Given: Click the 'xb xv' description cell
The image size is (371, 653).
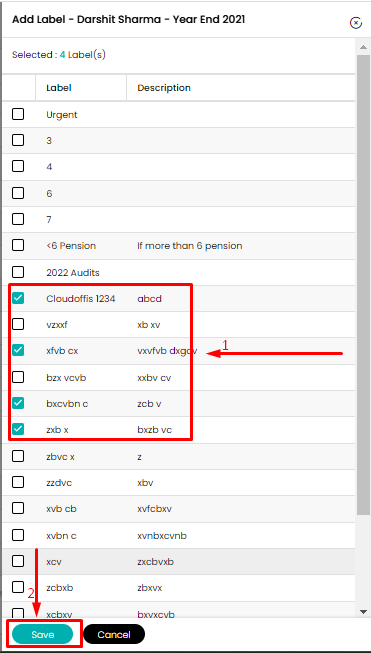Looking at the screenshot, I should [149, 325].
